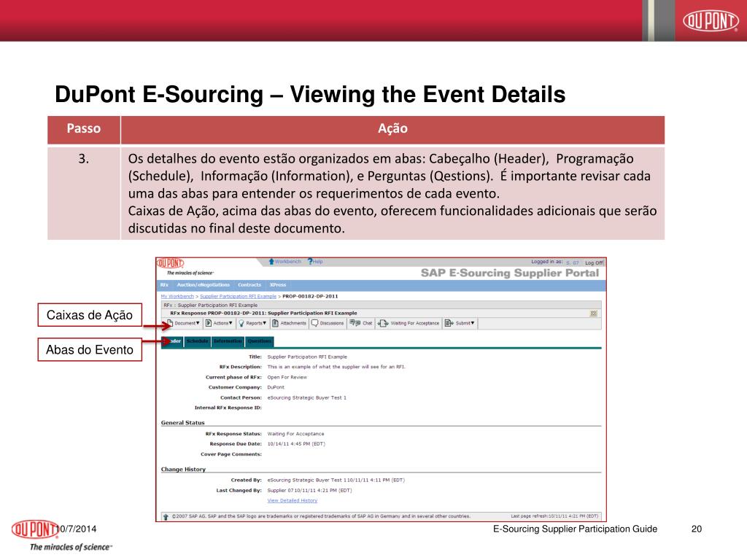Open the Auction/eNegotiations menu

(203, 285)
